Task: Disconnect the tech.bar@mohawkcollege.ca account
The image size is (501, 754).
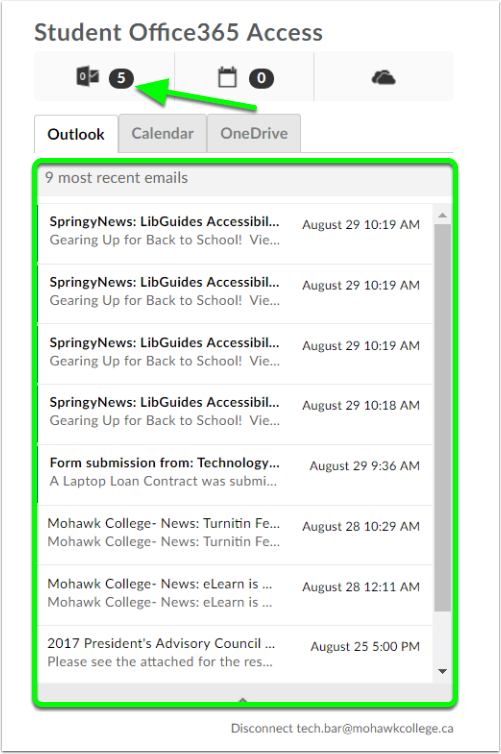Action: (x=342, y=728)
